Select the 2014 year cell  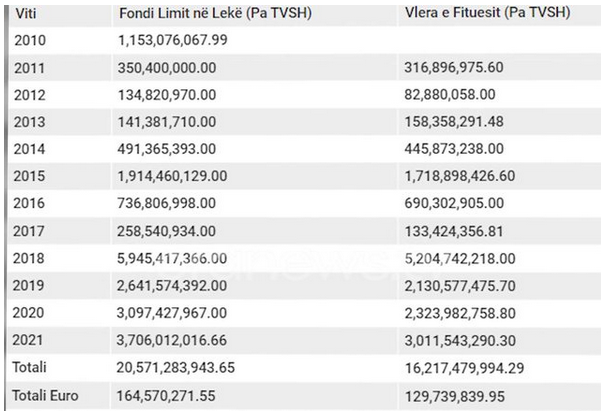(x=31, y=148)
